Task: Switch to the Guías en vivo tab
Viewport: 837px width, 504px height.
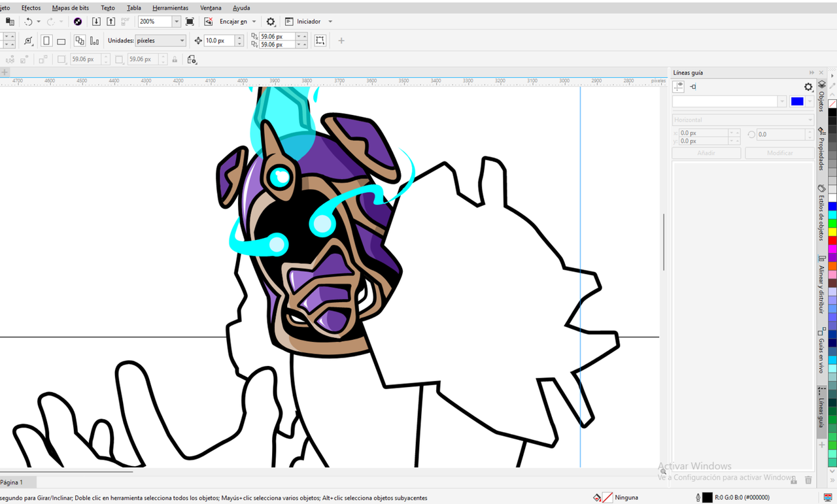Action: point(822,352)
